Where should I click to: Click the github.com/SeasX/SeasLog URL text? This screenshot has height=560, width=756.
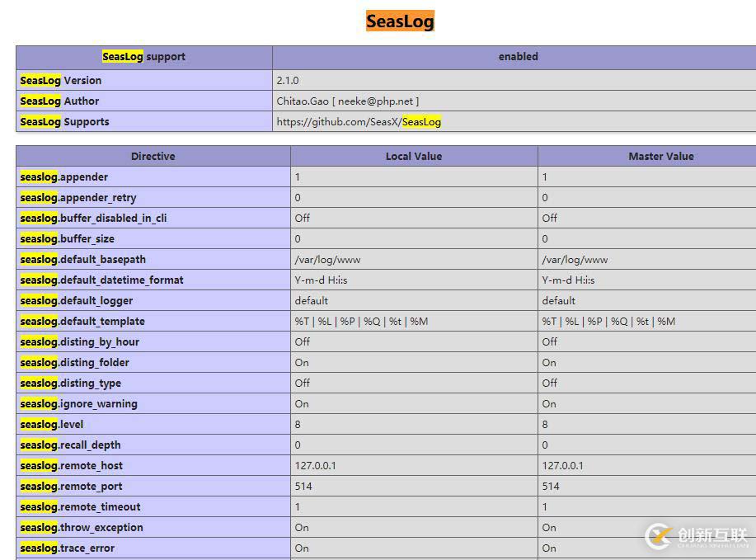pyautogui.click(x=359, y=122)
